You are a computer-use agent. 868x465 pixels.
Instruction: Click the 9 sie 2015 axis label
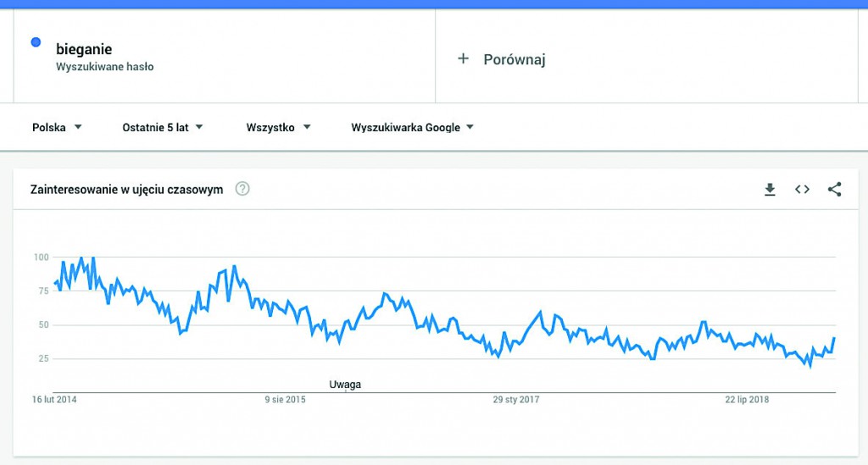[285, 400]
